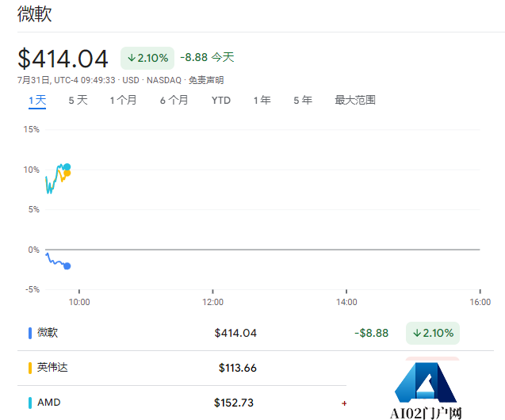Click the cyan AMD color marker
505x420 pixels.
(30, 403)
